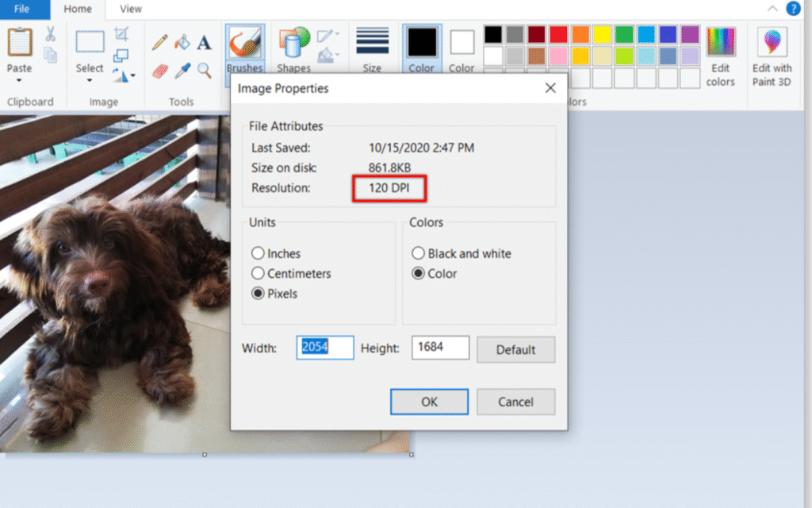Pick the yellow color swatch
Screen dimensions: 812x508
coord(603,35)
